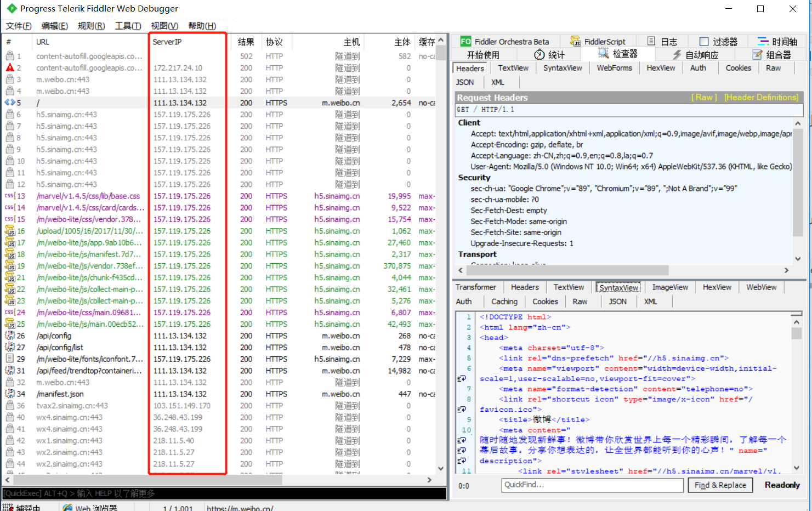Open the 日志 log tab icon
This screenshot has width=812, height=511.
click(x=651, y=41)
